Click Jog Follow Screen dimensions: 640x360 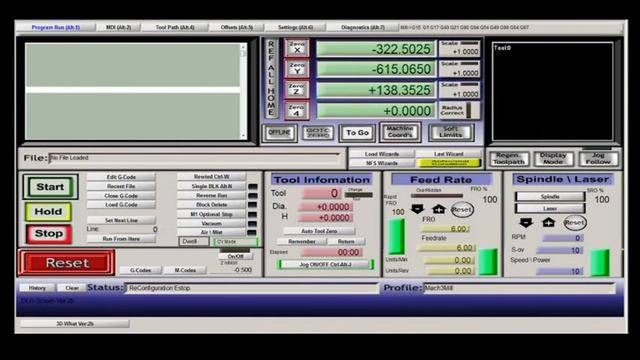coord(598,158)
